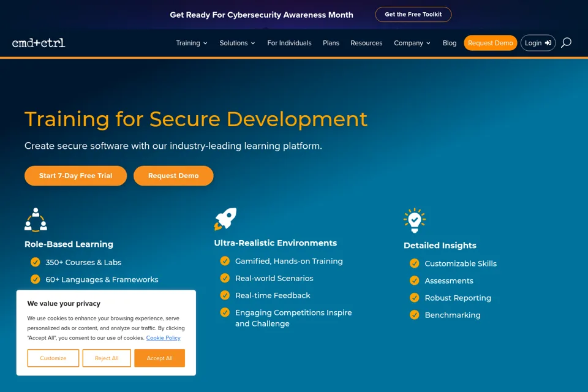Click Request Demo button below the headline
588x392 pixels.
[x=173, y=176]
